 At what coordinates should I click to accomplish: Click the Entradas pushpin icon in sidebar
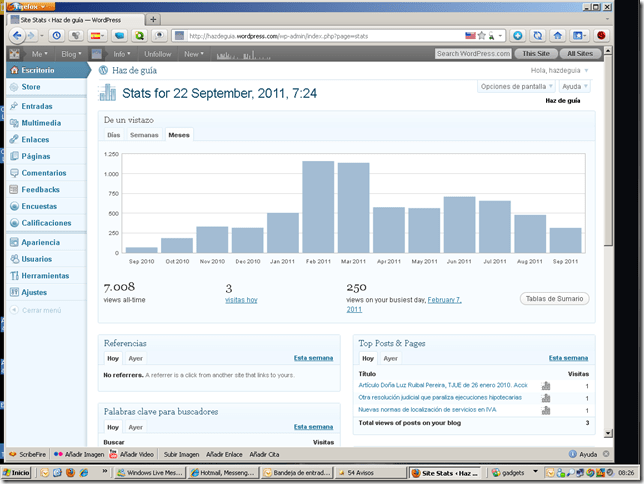(x=13, y=106)
